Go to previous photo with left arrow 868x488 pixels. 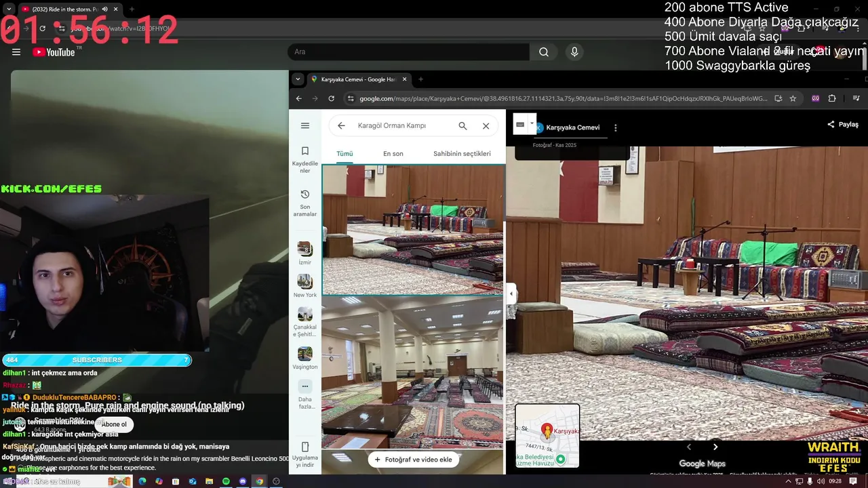[689, 447]
